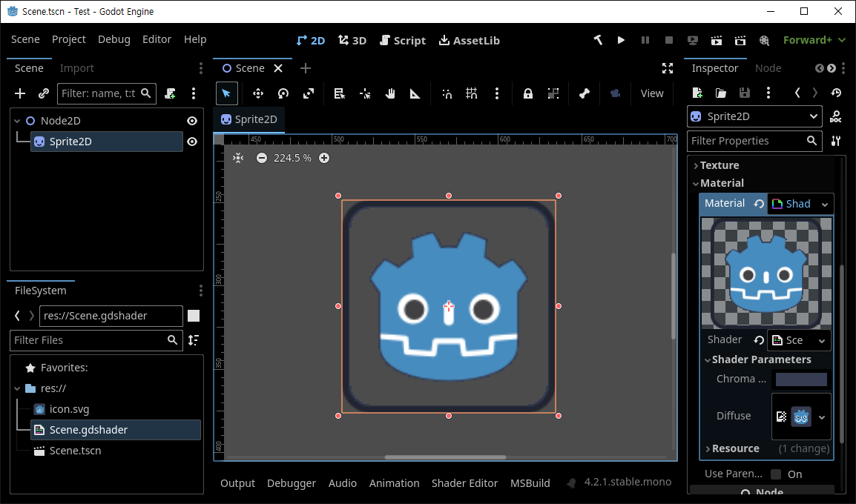Open the Project menu
This screenshot has height=504, width=856.
[69, 40]
